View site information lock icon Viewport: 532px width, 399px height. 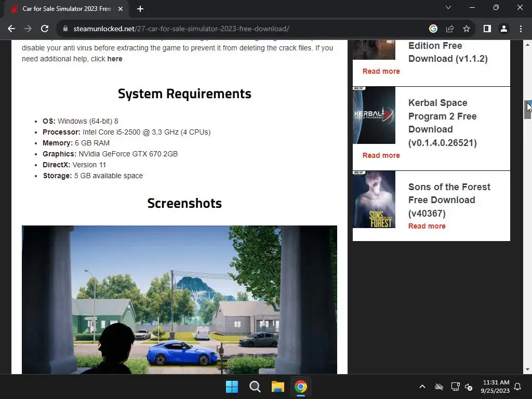click(65, 29)
